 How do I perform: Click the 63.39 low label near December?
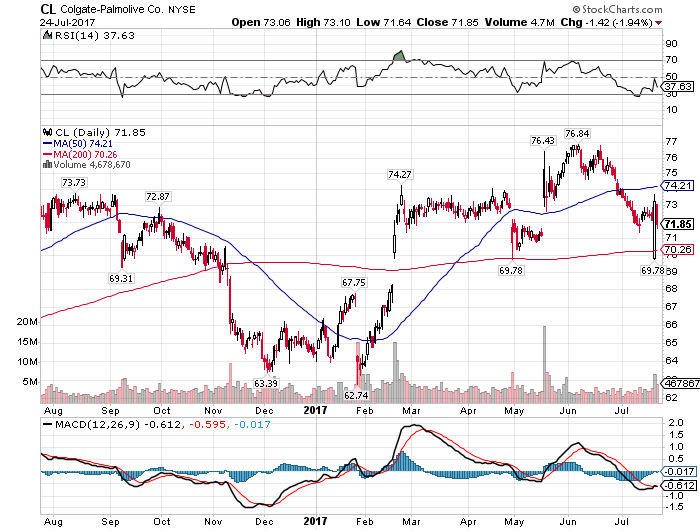coord(266,383)
